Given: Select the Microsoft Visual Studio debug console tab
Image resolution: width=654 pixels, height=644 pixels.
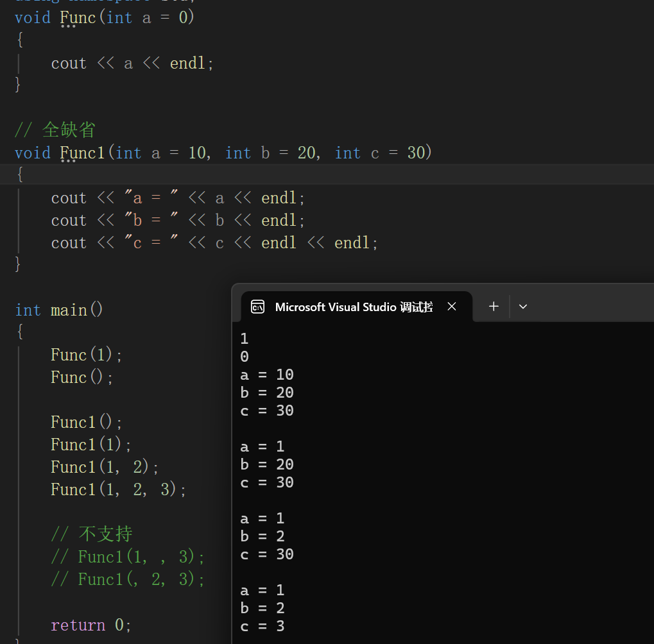Looking at the screenshot, I should pos(357,307).
